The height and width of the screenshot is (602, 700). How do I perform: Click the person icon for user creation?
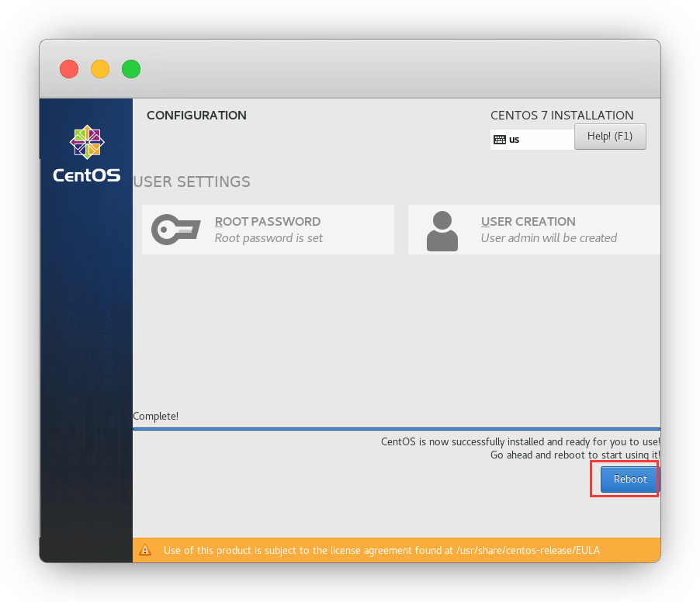click(442, 230)
